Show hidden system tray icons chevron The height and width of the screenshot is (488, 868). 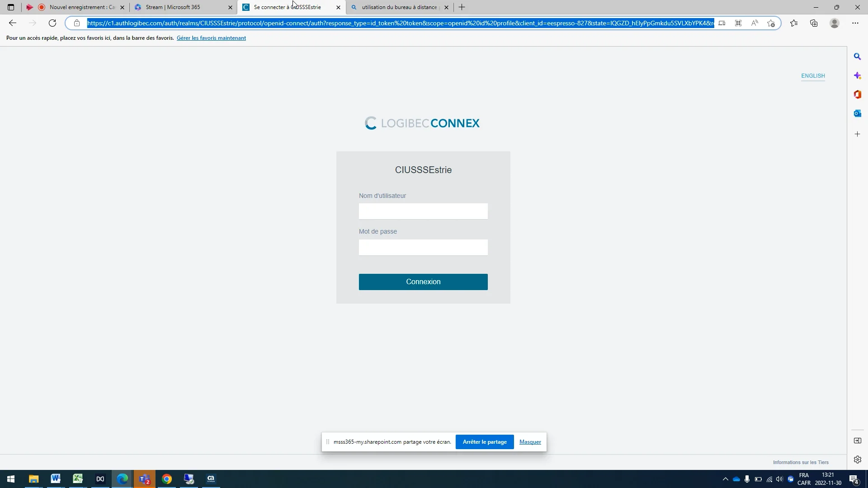[725, 479]
